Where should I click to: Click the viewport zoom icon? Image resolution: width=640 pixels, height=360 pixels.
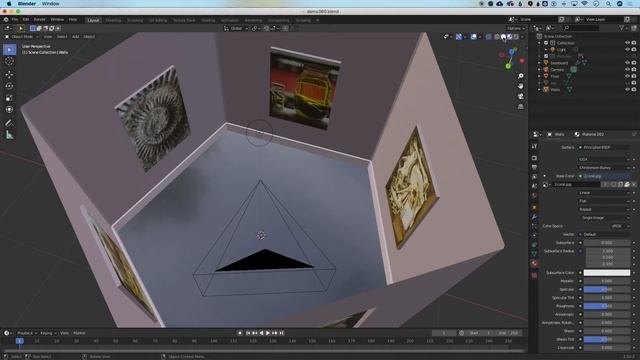[x=520, y=76]
